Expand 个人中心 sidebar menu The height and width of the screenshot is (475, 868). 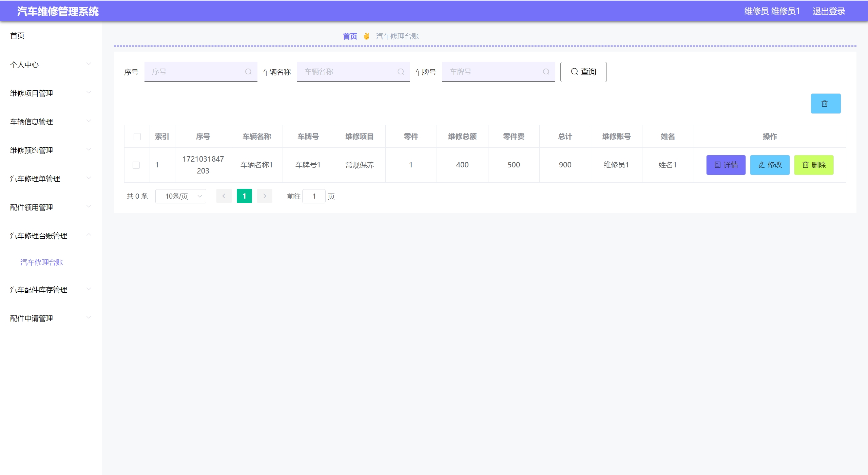point(51,65)
